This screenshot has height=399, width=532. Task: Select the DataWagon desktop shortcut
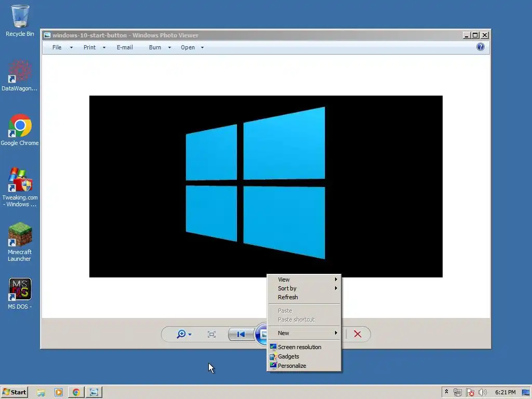point(20,76)
